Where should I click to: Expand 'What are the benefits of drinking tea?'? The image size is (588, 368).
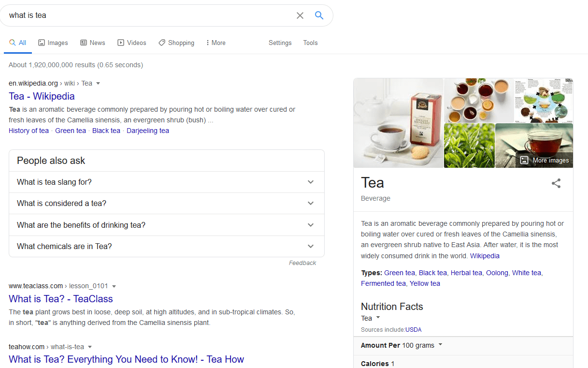[x=166, y=225]
